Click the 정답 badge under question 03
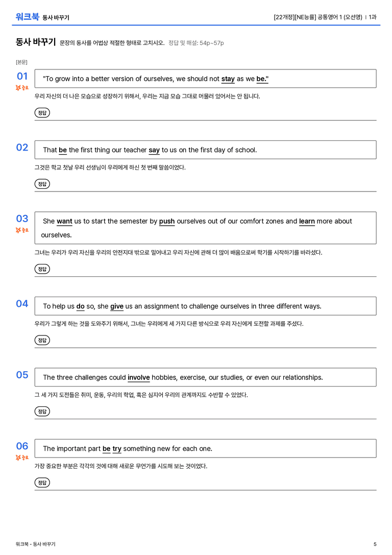Image resolution: width=392 pixels, height=555 pixels. [42, 269]
